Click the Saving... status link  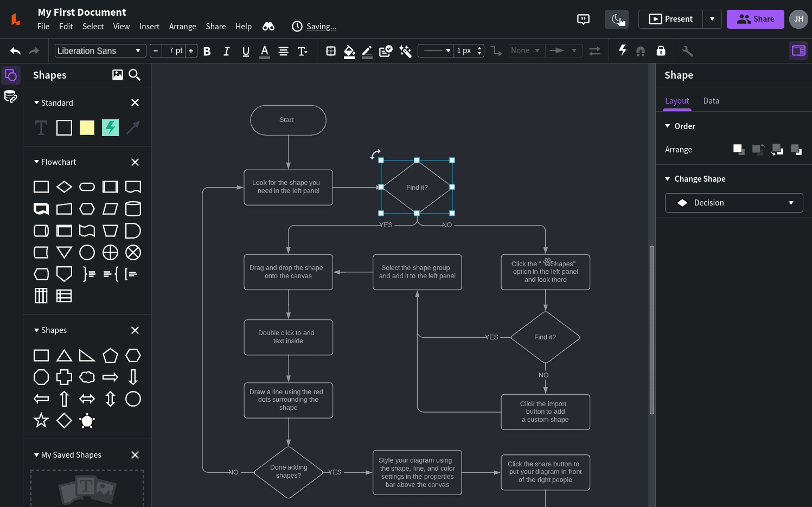(x=321, y=27)
